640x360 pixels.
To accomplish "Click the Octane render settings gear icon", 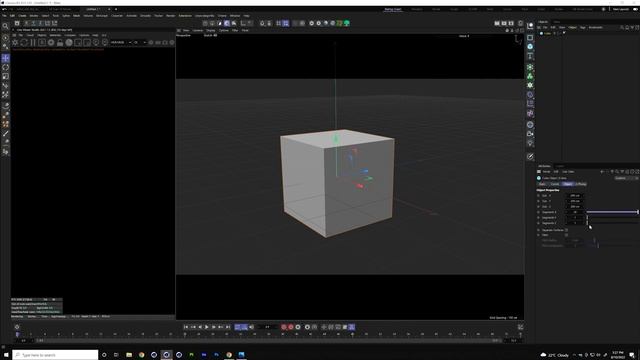I will [51, 42].
